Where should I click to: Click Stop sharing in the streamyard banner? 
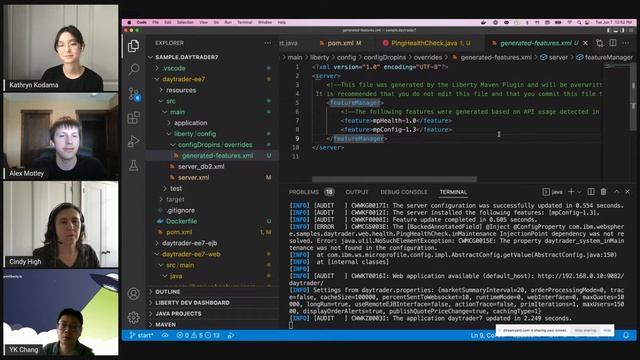[585, 330]
